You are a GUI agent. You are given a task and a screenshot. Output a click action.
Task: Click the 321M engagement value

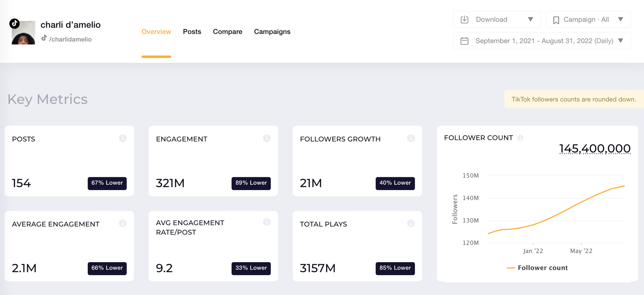(x=170, y=183)
